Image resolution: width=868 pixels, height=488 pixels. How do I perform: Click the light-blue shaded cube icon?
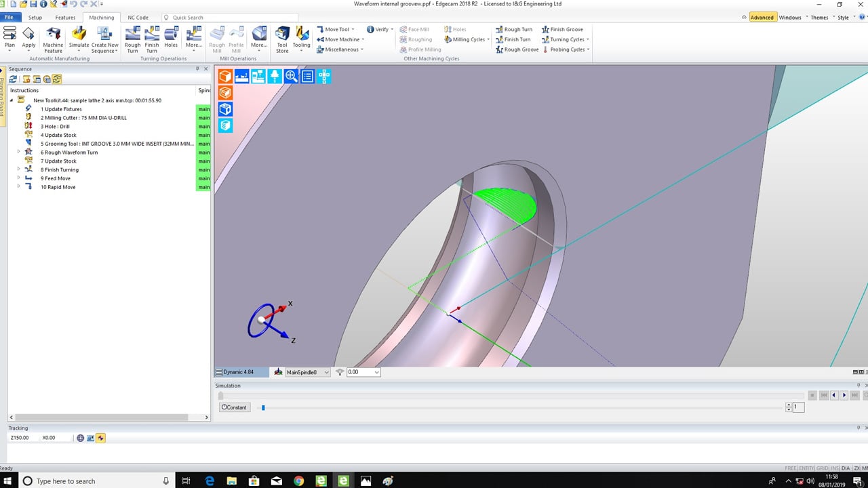(225, 125)
